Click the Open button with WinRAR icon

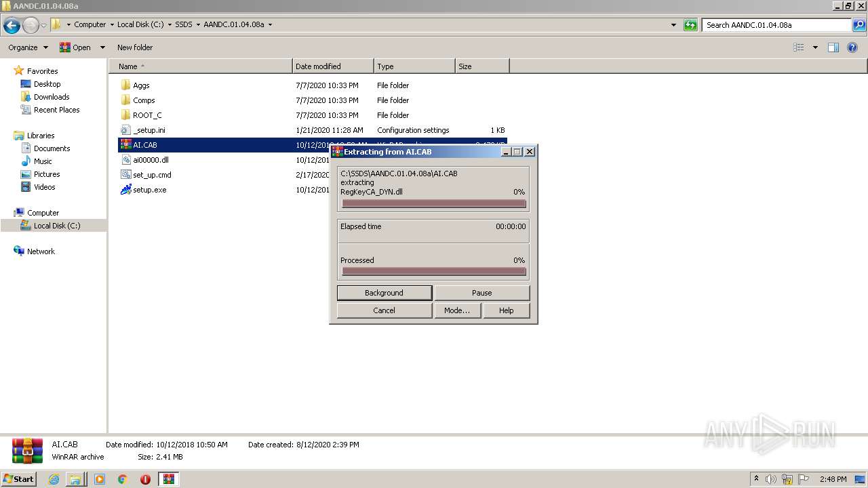pyautogui.click(x=75, y=47)
